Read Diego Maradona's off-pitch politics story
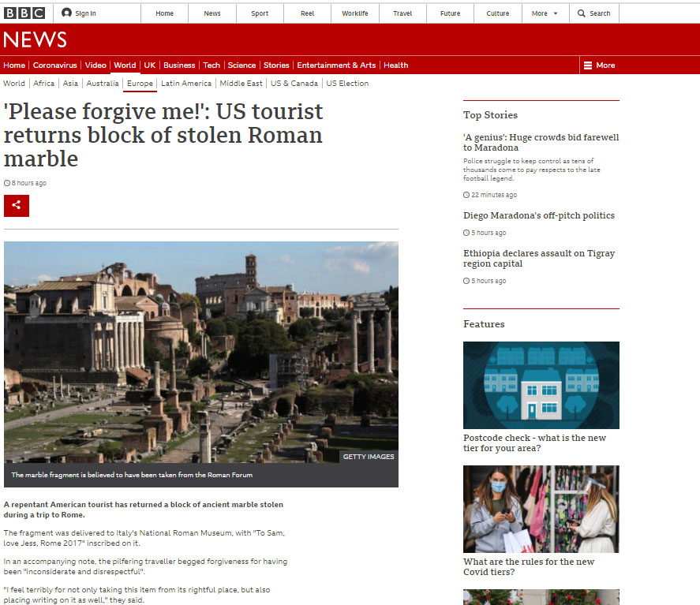The image size is (700, 605). tap(538, 215)
